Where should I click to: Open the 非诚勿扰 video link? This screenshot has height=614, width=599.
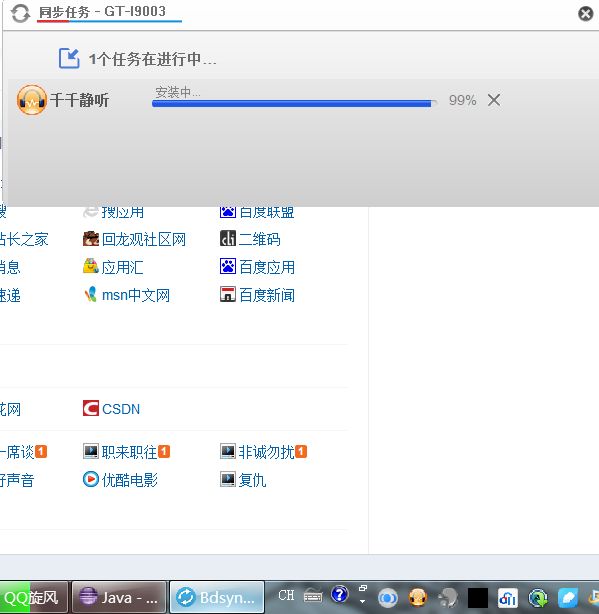pyautogui.click(x=266, y=452)
